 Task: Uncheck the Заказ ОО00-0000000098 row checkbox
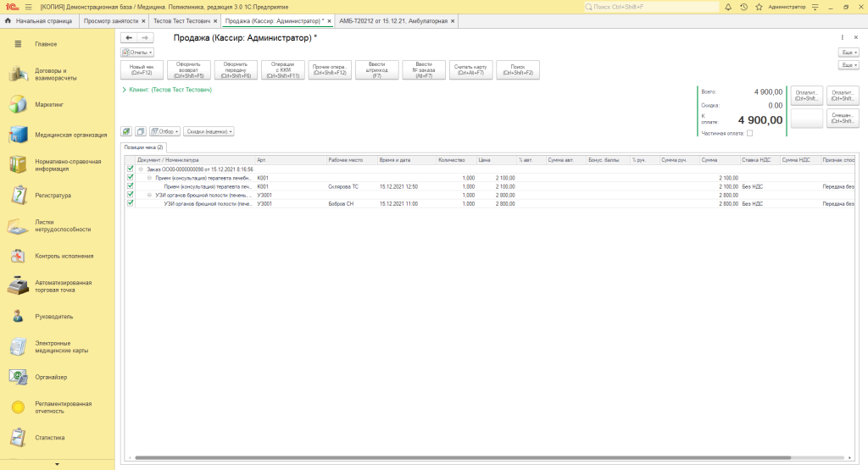point(130,169)
